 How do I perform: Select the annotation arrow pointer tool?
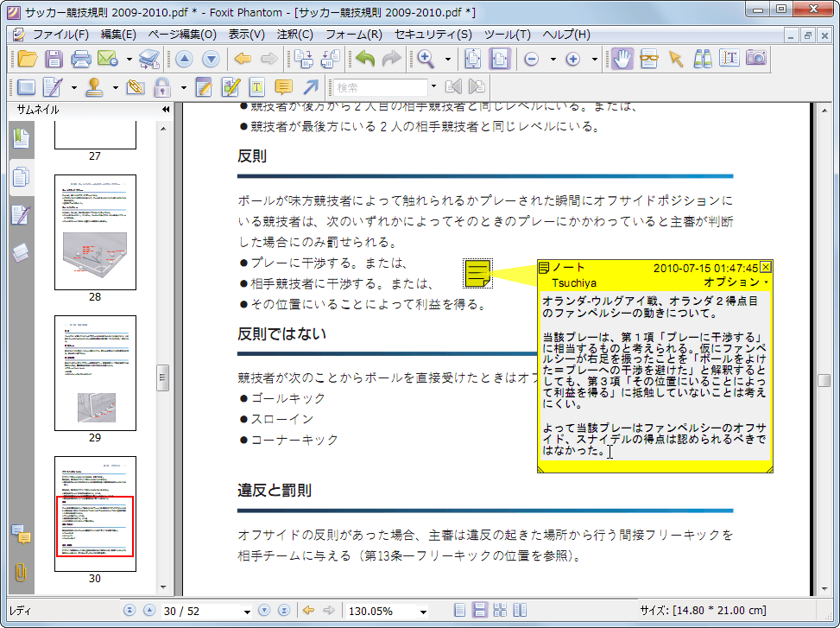point(676,59)
